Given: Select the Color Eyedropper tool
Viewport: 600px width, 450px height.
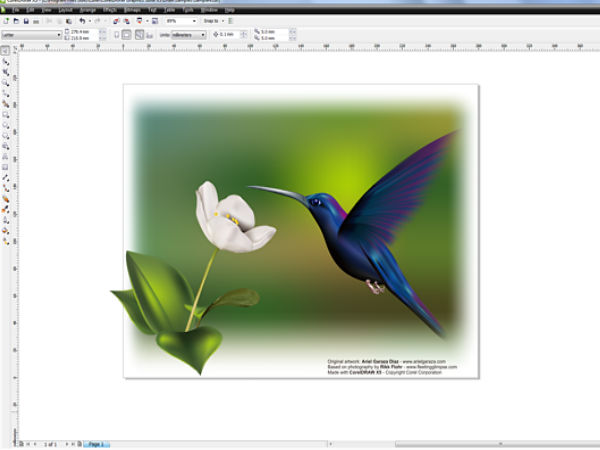Looking at the screenshot, I should tap(5, 209).
